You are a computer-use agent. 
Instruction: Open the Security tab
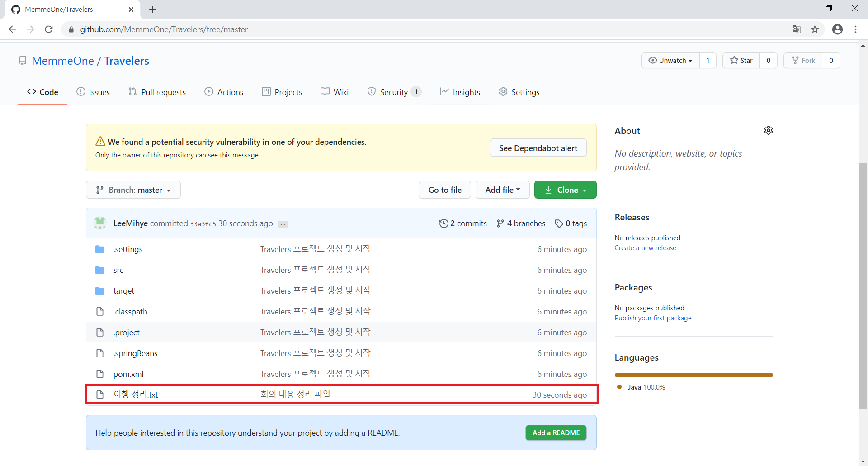pyautogui.click(x=394, y=92)
